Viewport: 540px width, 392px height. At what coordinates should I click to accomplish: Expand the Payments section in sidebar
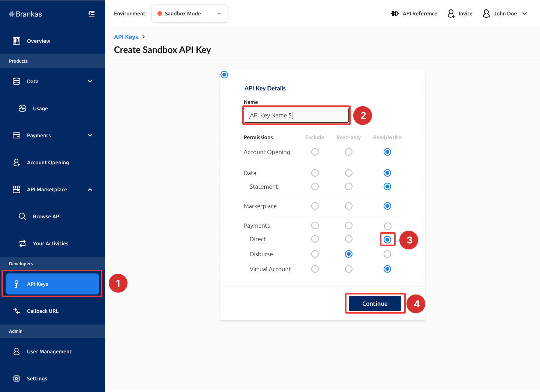pos(90,135)
